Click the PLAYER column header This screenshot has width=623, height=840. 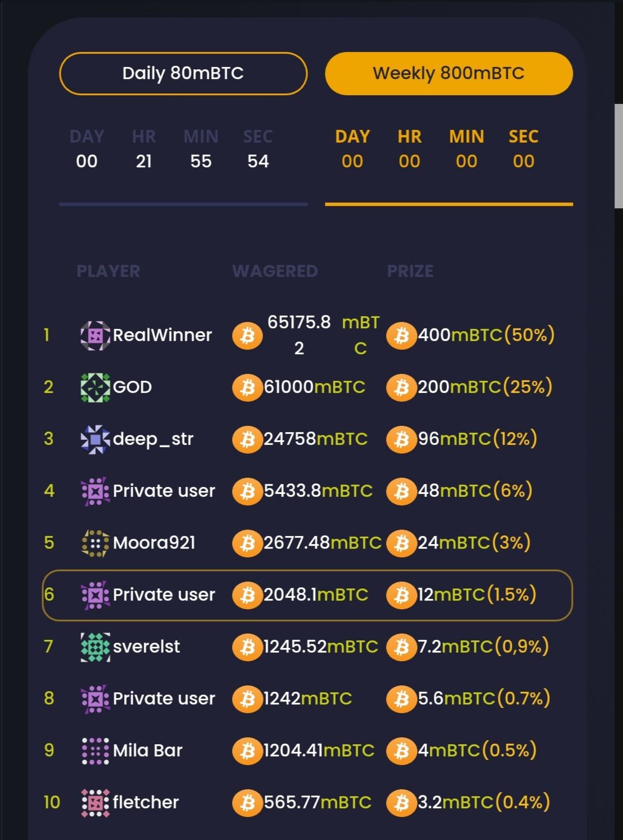tap(108, 271)
